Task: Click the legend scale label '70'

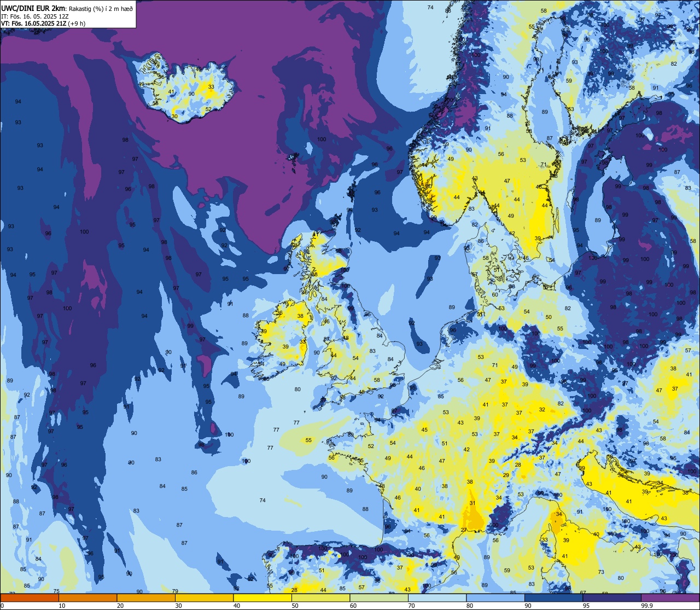Action: pos(411,606)
